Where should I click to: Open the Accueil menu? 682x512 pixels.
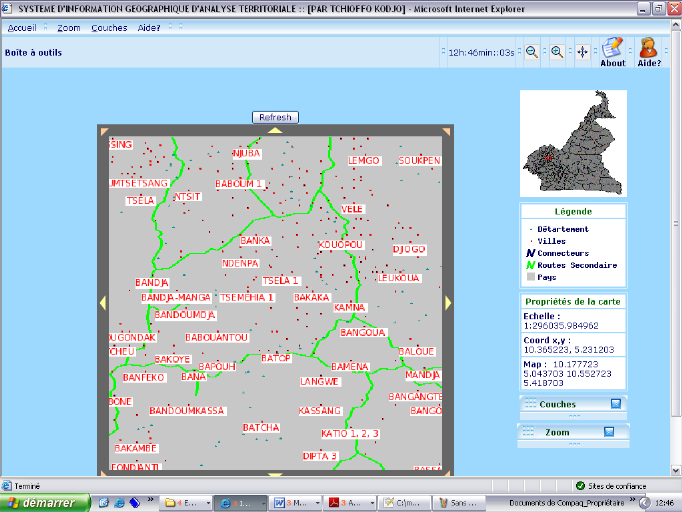coord(22,28)
